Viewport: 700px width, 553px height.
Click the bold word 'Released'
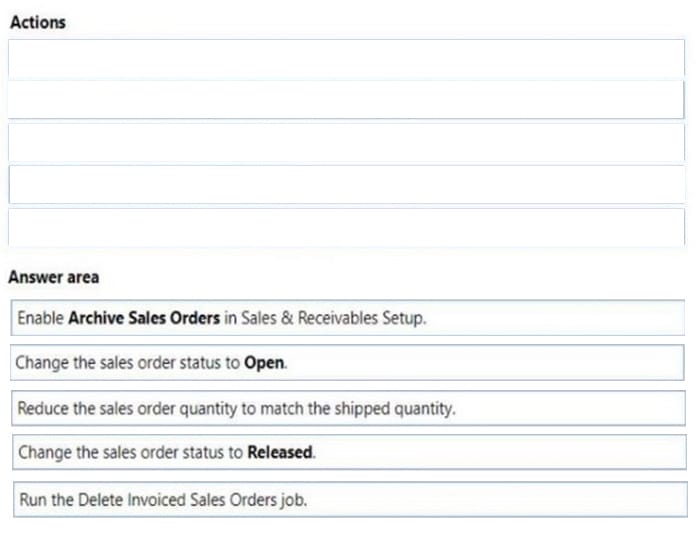coord(280,452)
